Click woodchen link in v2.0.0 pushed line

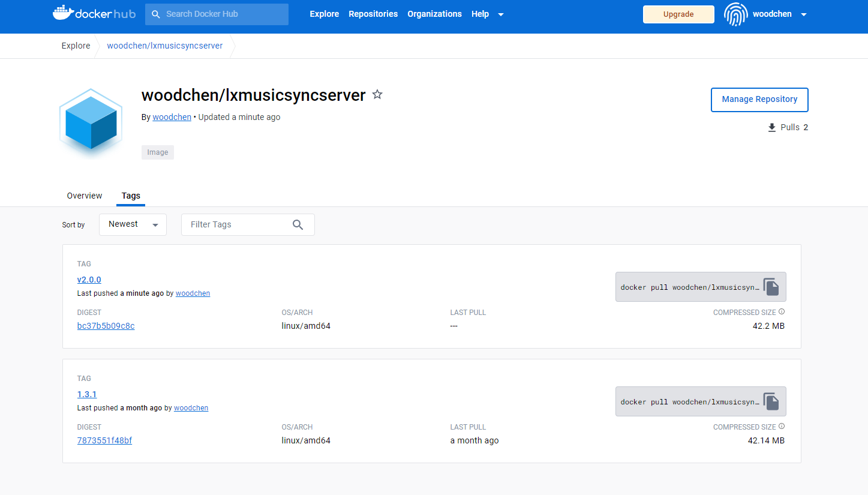(x=193, y=293)
